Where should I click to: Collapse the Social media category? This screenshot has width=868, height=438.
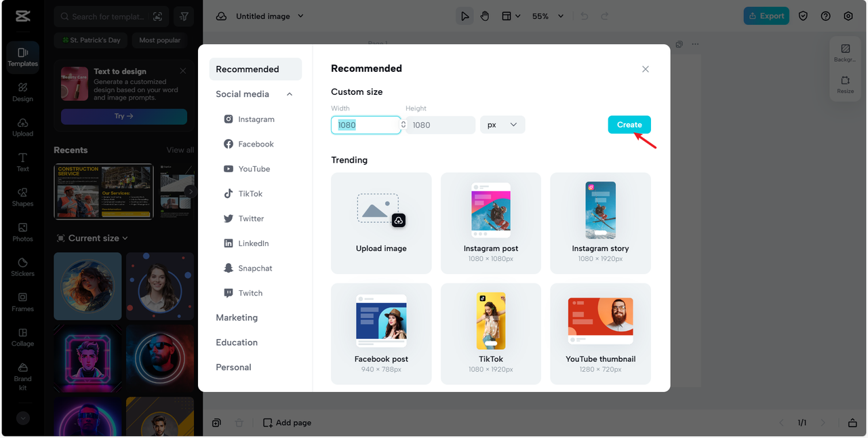pos(290,94)
